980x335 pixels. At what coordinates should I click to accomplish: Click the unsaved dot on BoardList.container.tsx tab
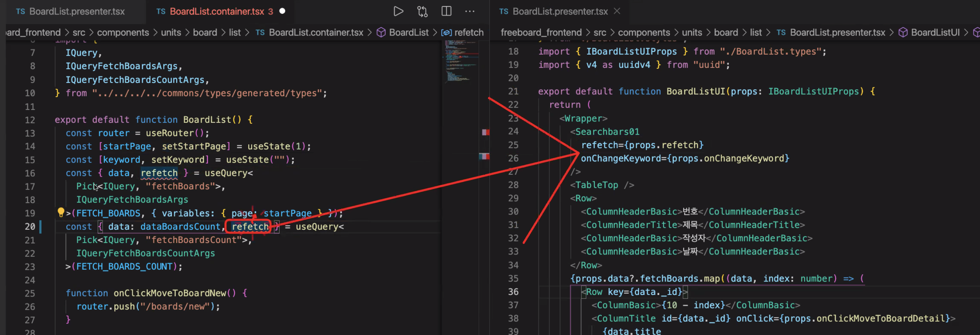[282, 11]
